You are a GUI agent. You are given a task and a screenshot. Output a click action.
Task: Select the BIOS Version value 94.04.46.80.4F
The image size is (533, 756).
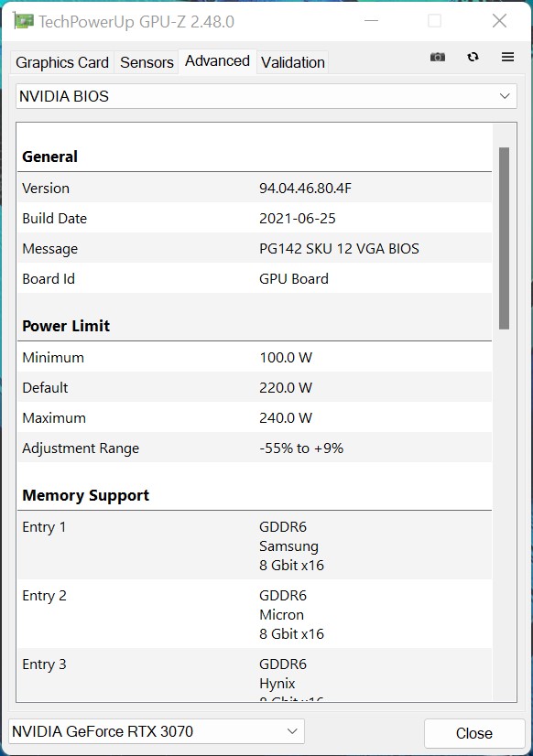point(305,188)
